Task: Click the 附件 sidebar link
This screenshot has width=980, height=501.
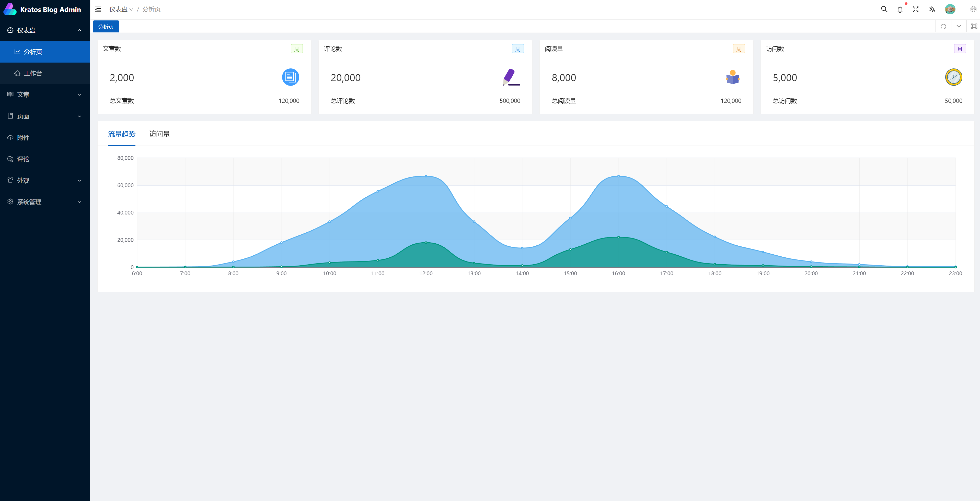Action: 23,138
